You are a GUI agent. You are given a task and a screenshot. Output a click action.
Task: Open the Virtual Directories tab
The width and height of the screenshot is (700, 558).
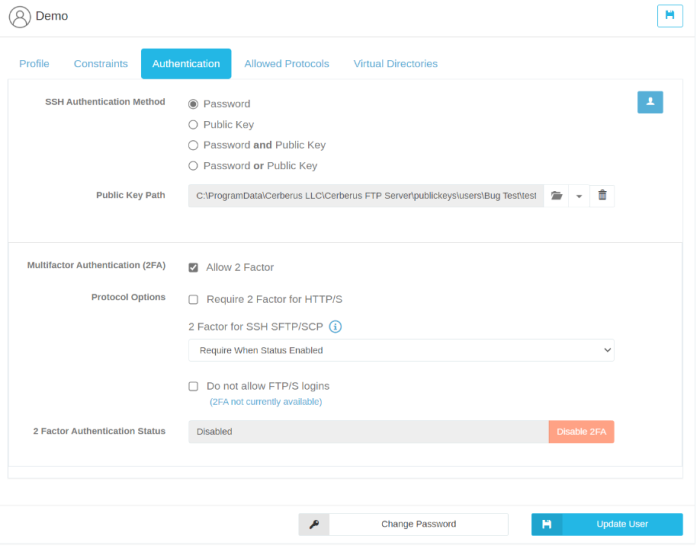pyautogui.click(x=395, y=64)
